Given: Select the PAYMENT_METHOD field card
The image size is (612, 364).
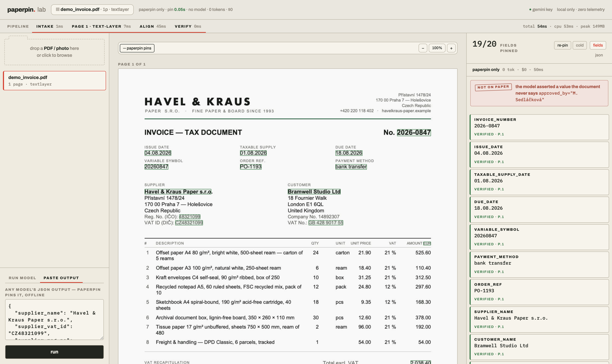Looking at the screenshot, I should pyautogui.click(x=539, y=264).
